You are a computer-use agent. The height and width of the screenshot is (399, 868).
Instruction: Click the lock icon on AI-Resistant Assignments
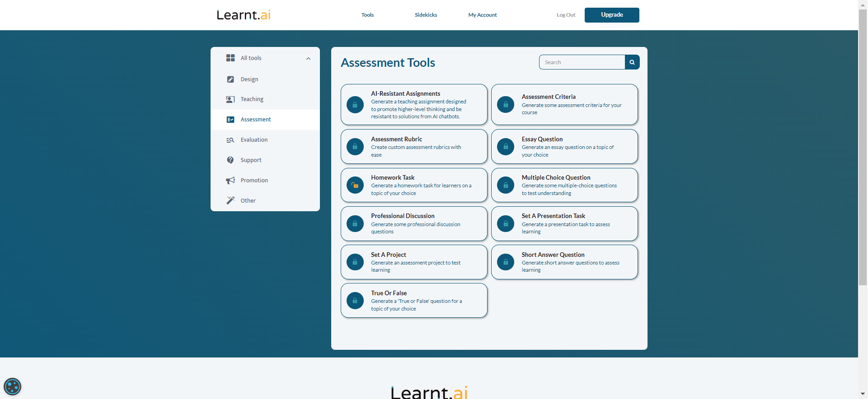355,105
